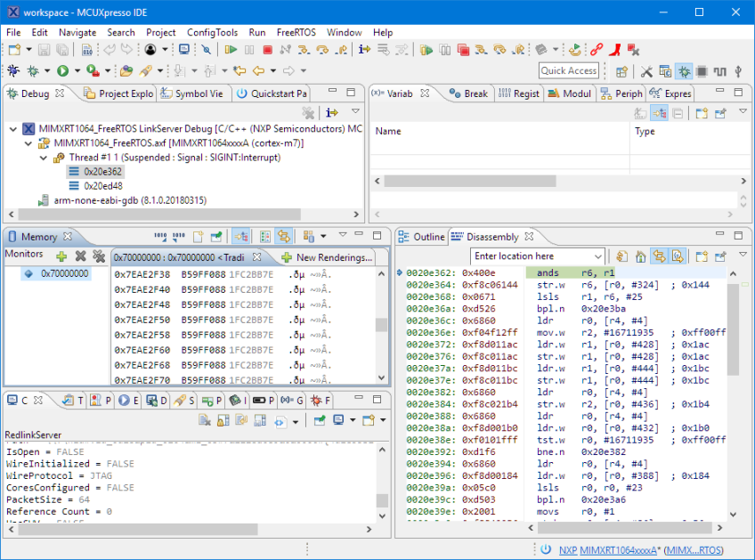Collapse the Thread #1 node
Image resolution: width=755 pixels, height=560 pixels.
click(x=44, y=158)
